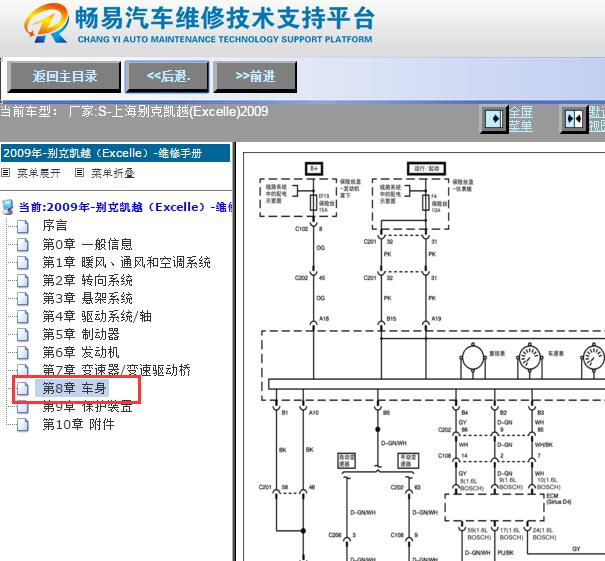605x561 pixels.
Task: Click the Chang Yi platform logo
Action: 46,23
